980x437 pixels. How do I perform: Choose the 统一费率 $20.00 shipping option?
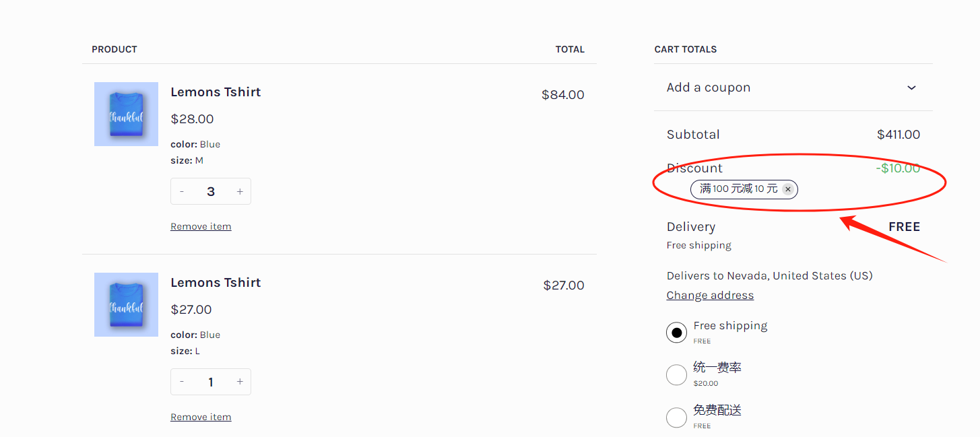[x=676, y=375]
